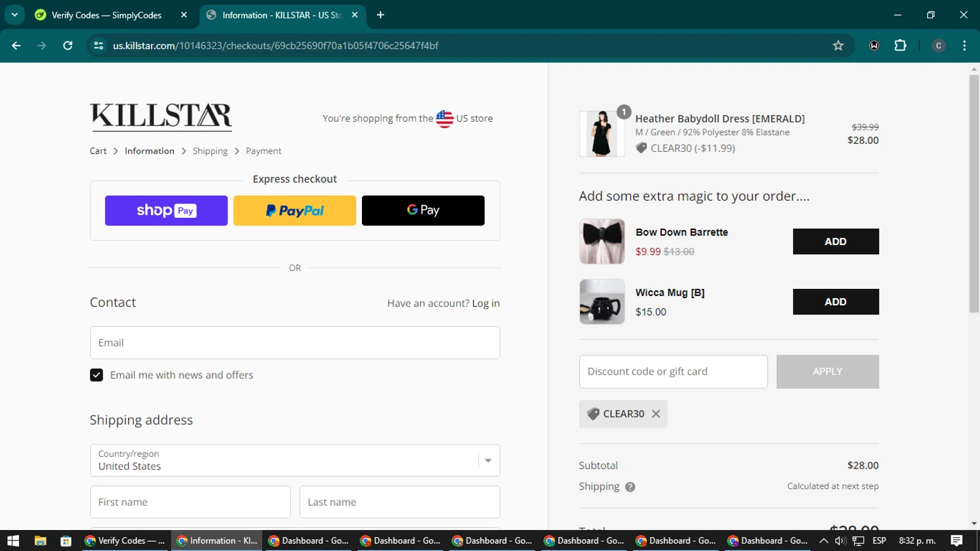Focus the First name field
Viewport: 980px width, 551px height.
[190, 502]
